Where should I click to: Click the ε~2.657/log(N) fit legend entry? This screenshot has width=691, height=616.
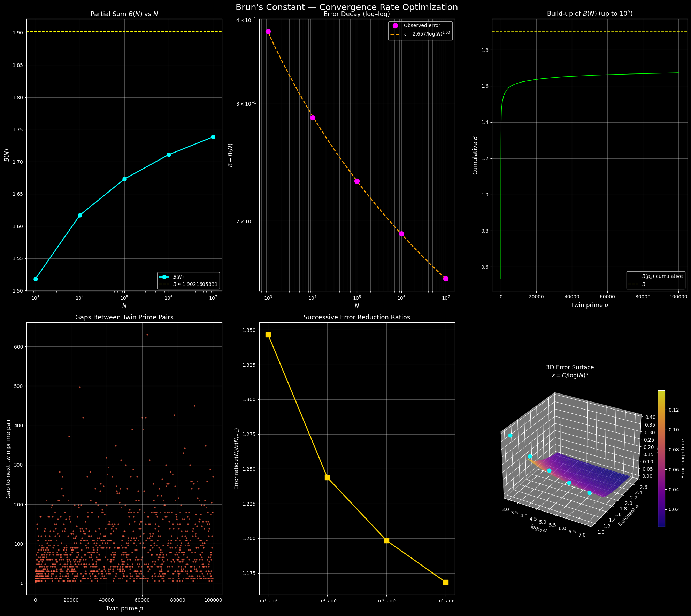(427, 34)
